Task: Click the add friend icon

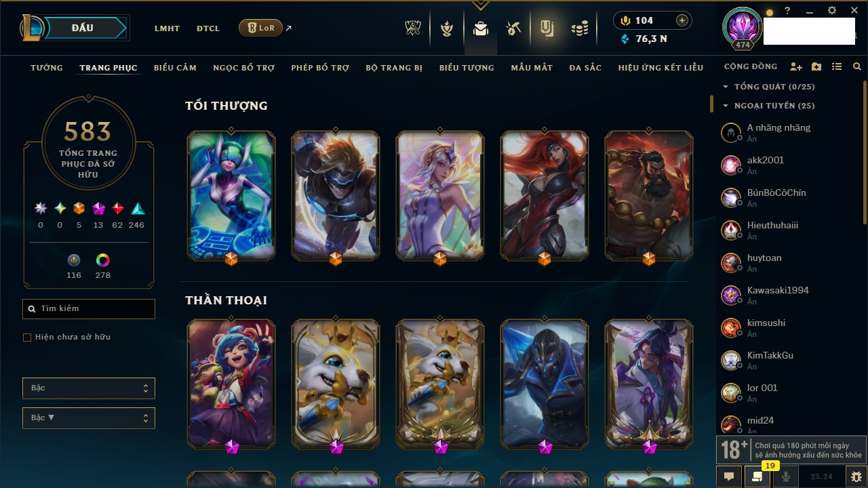Action: 796,67
